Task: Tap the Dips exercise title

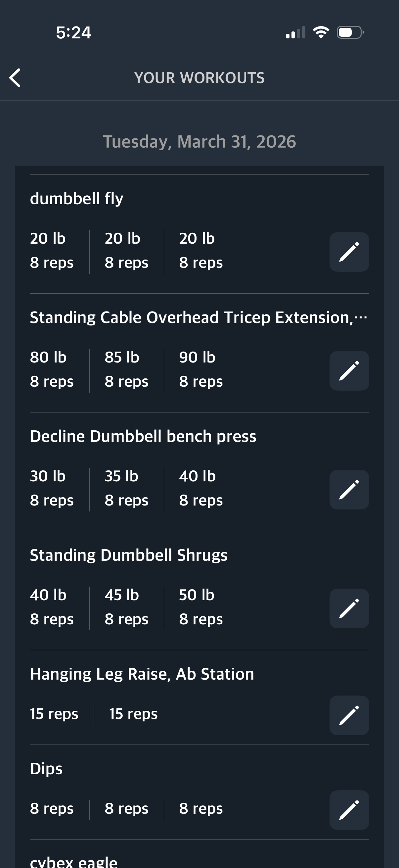Action: point(46,769)
